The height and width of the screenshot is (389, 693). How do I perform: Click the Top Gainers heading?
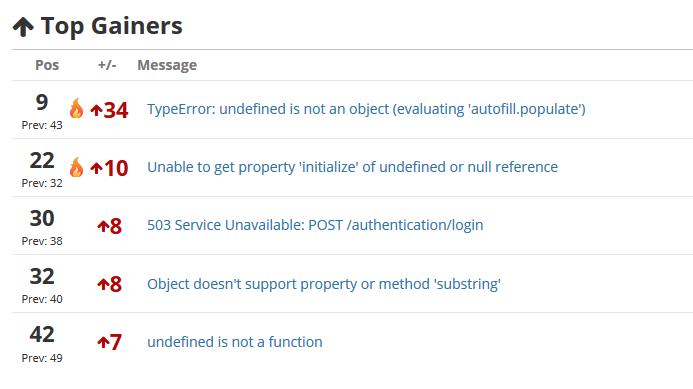[x=111, y=26]
